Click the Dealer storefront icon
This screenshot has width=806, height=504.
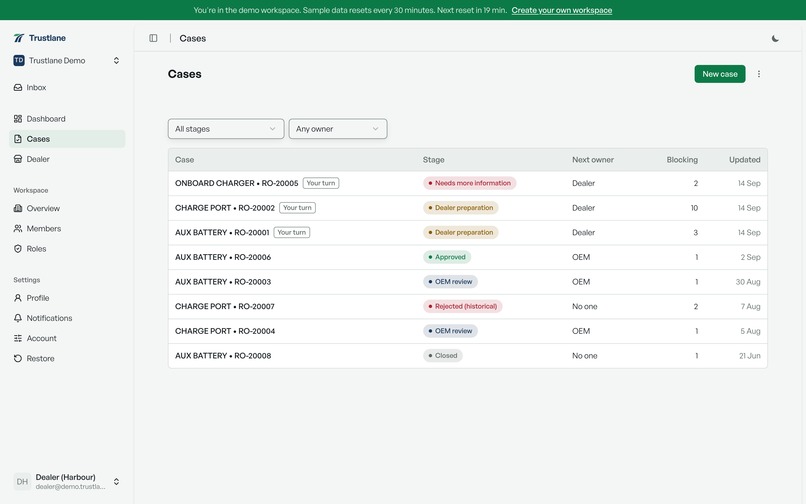coord(18,159)
